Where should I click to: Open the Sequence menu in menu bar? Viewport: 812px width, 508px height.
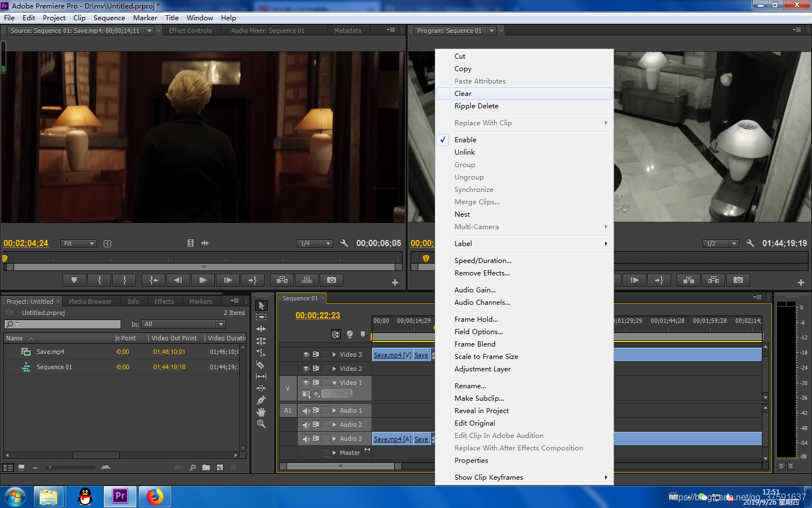109,17
